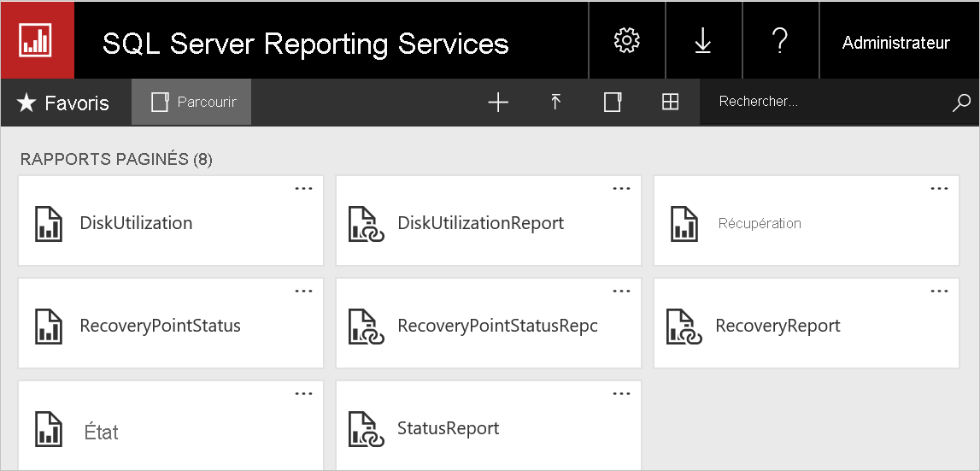The width and height of the screenshot is (980, 471).
Task: Open the État report tile
Action: coord(102,432)
